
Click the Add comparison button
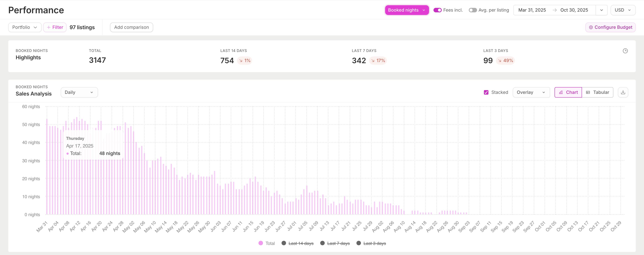[131, 27]
